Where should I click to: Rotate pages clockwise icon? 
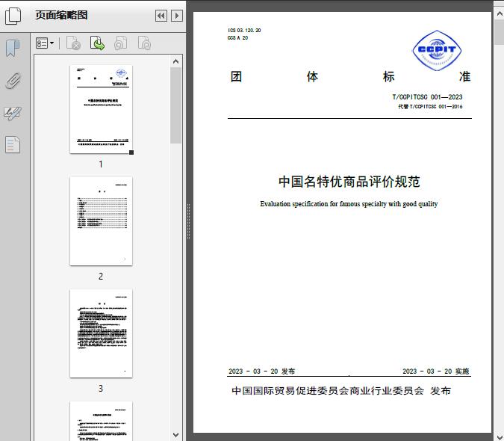click(144, 43)
